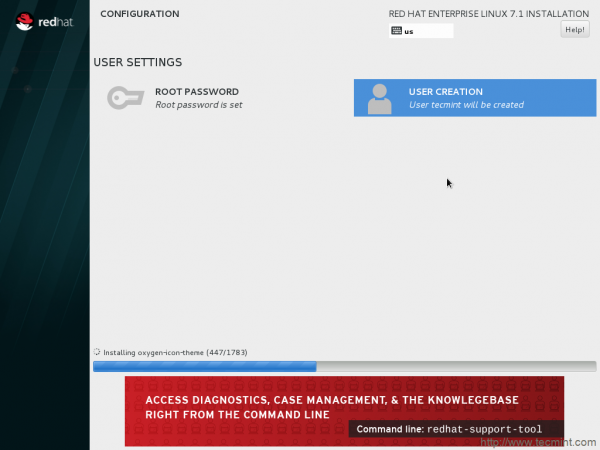Click the CONFIGURATION title
This screenshot has height=450, width=600.
pos(140,14)
